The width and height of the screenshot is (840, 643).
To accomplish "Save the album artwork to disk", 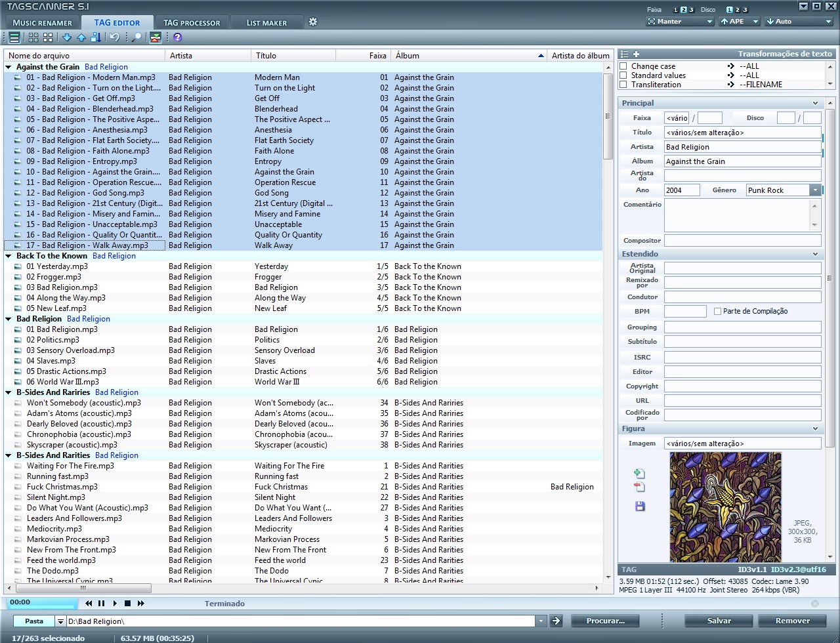I will (640, 506).
